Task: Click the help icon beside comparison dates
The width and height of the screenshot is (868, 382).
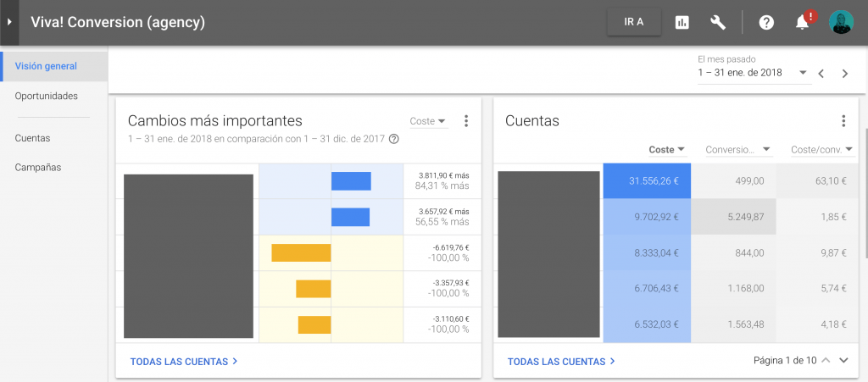Action: tap(393, 139)
